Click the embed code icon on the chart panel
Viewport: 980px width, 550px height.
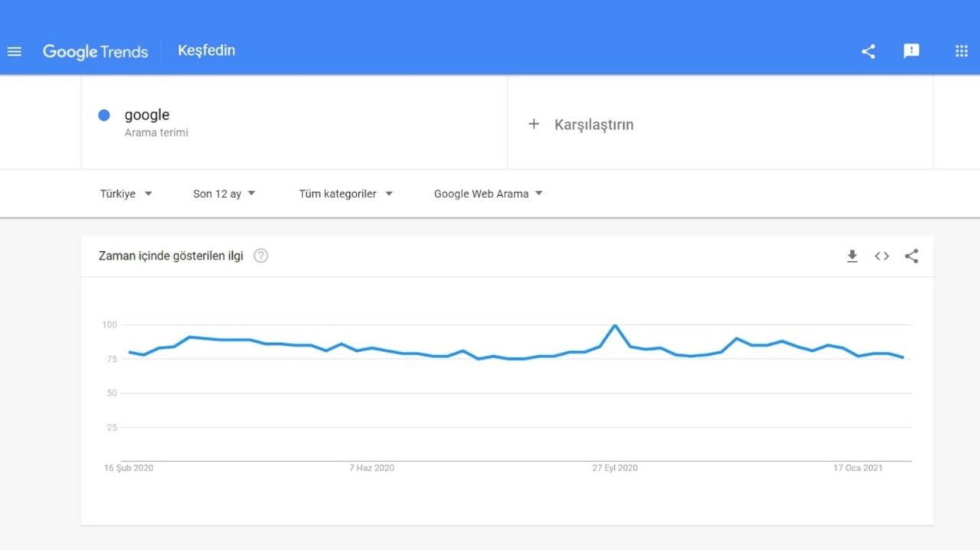pos(881,256)
